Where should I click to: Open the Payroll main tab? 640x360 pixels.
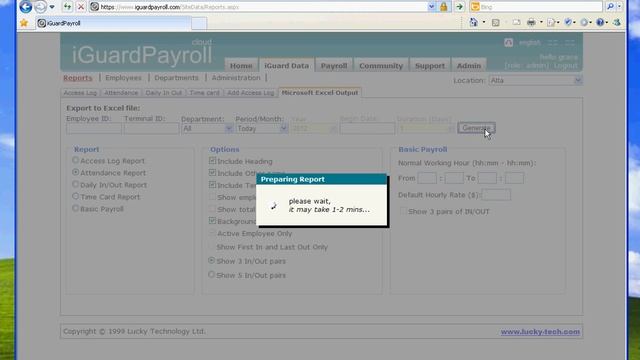click(x=333, y=65)
